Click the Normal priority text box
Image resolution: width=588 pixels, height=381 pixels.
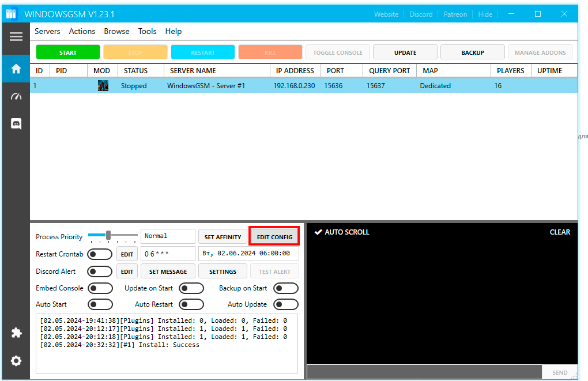(168, 236)
